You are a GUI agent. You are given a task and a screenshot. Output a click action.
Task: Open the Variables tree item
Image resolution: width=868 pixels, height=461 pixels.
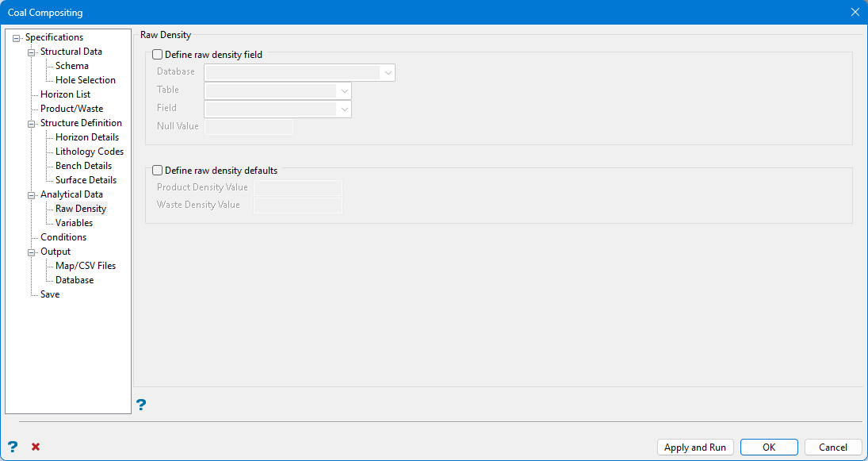pos(74,223)
